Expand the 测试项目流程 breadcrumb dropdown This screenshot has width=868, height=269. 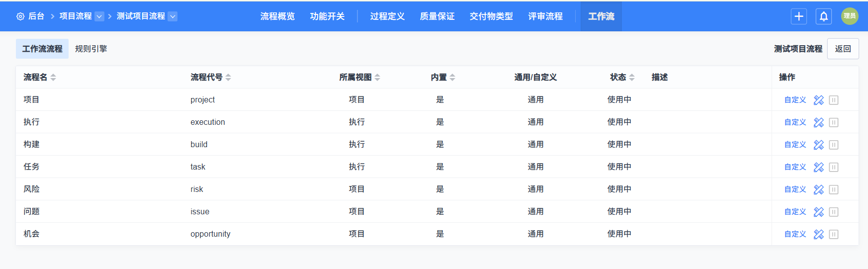pyautogui.click(x=173, y=16)
